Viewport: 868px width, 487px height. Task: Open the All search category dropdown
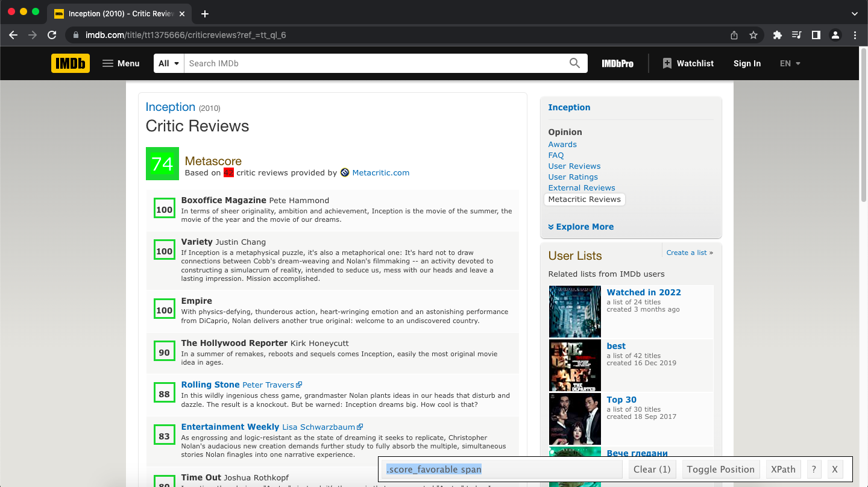(x=169, y=63)
